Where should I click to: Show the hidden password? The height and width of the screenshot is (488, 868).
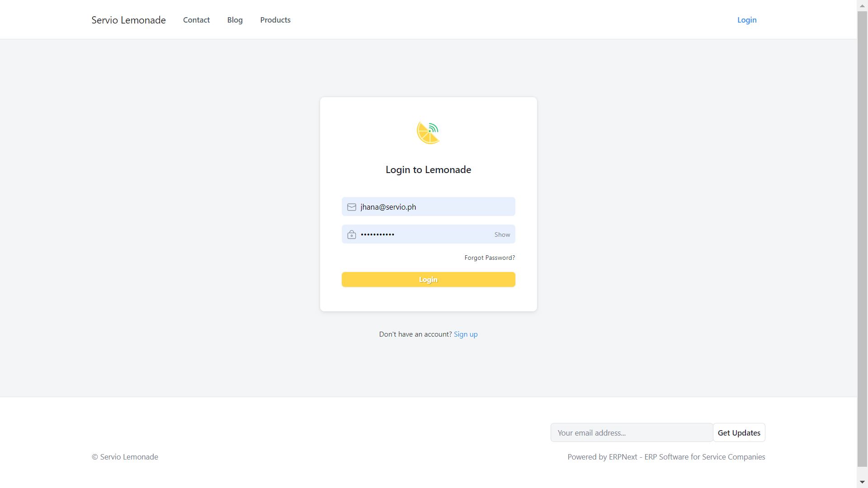pos(502,235)
